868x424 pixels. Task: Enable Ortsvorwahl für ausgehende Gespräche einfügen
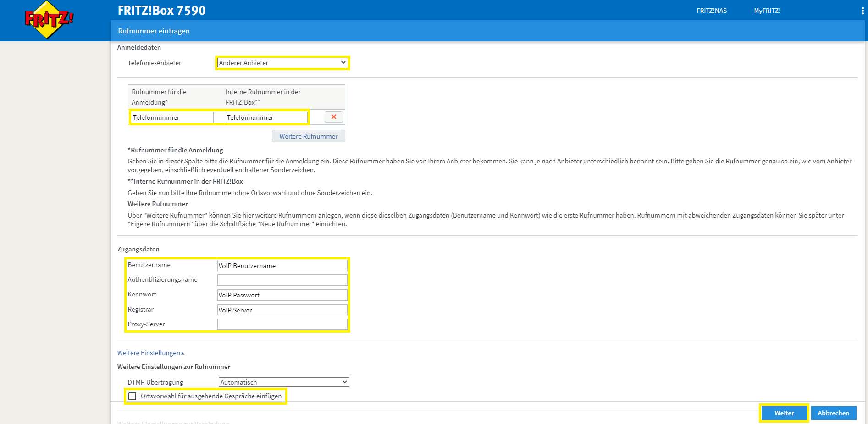133,396
